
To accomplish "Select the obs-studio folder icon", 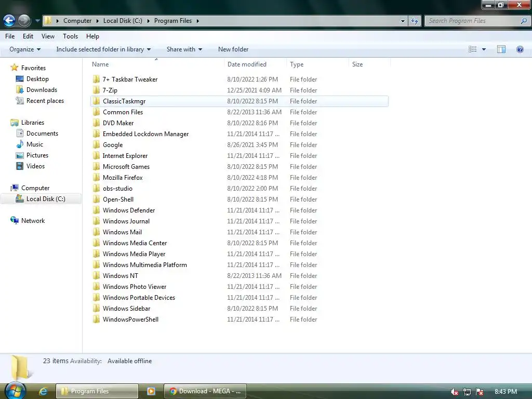I will click(x=96, y=188).
